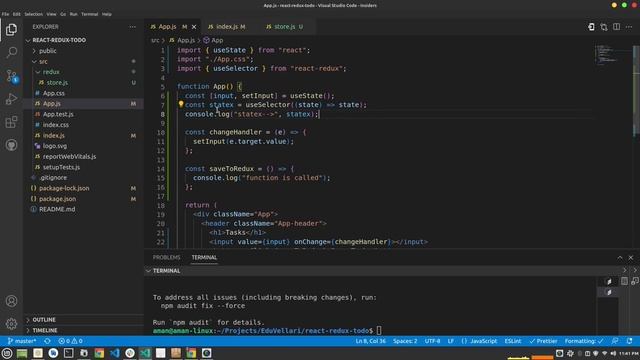Click Ln 8, Col 36 cursor position
The image size is (640, 360).
coord(370,341)
